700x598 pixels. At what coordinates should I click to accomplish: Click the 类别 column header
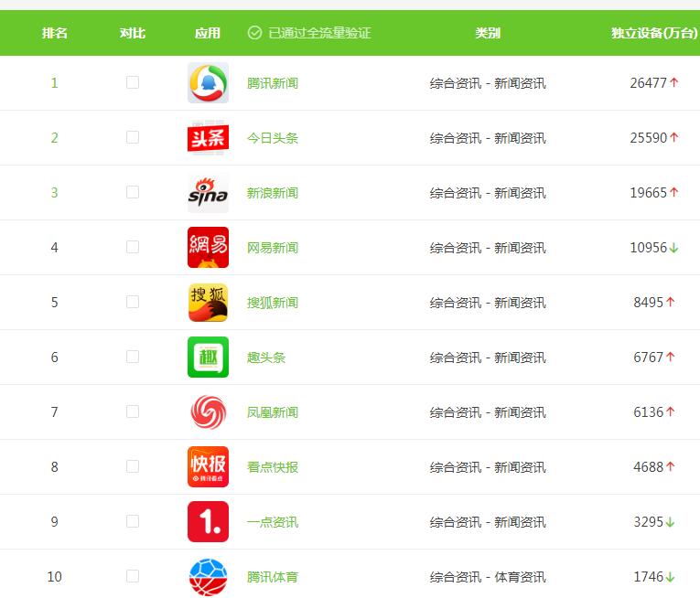488,33
